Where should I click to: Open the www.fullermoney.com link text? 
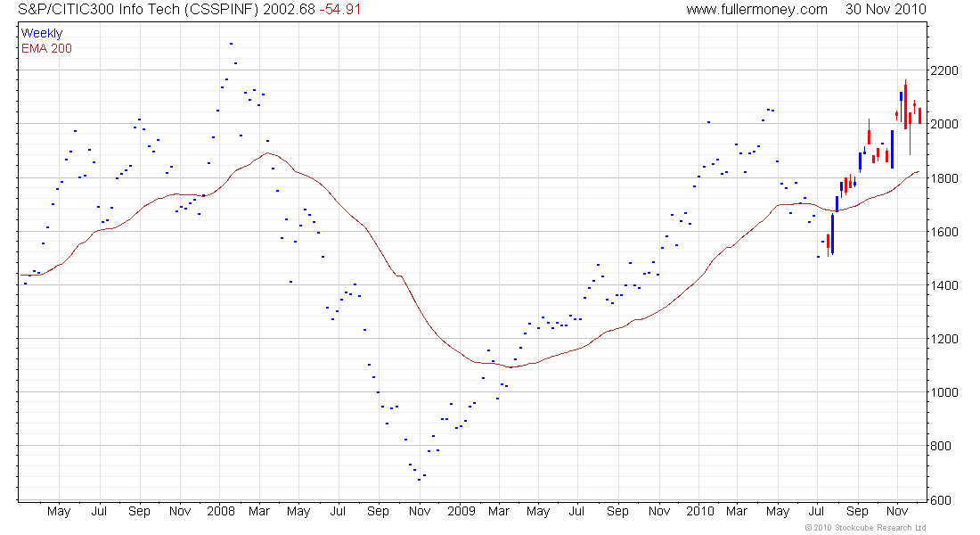click(757, 10)
